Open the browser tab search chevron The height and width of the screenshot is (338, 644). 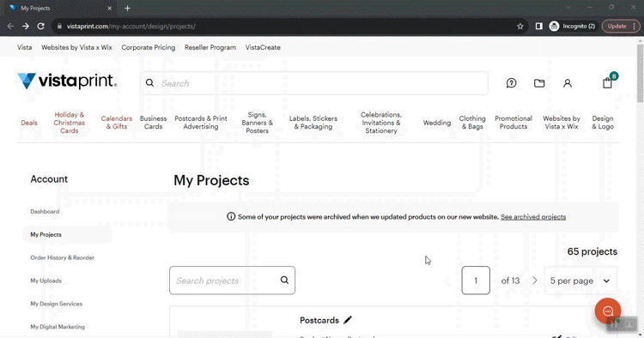pyautogui.click(x=568, y=8)
